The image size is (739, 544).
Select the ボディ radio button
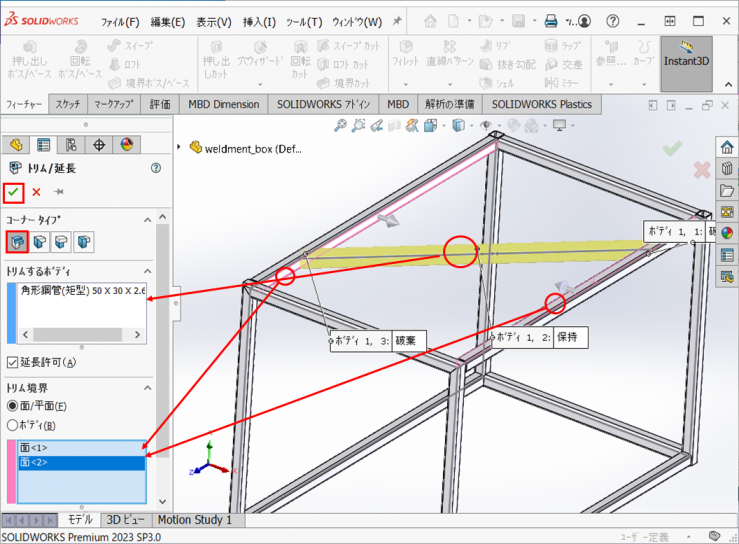tap(13, 424)
